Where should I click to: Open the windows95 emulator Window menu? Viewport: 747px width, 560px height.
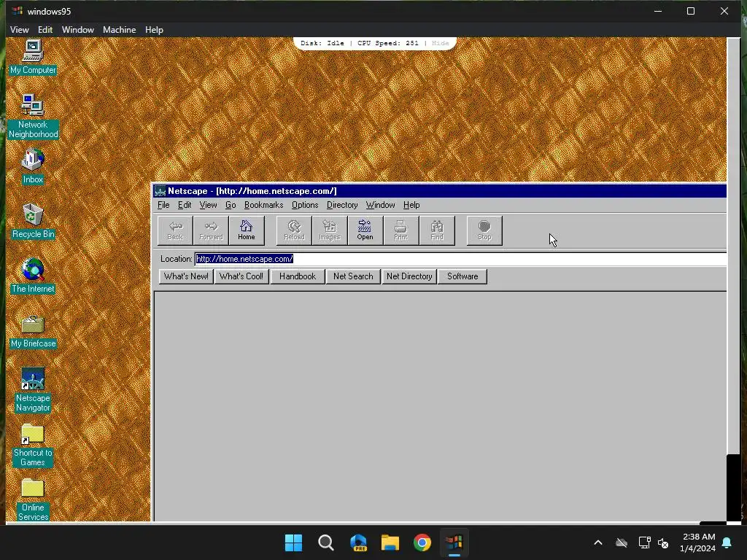77,29
